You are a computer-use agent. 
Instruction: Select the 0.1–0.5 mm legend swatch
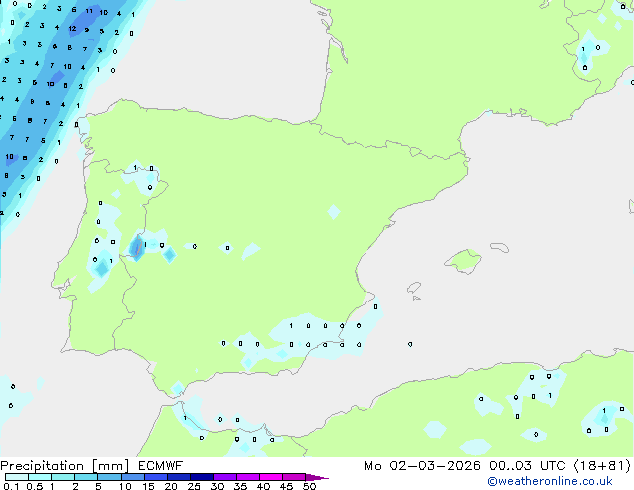17,477
